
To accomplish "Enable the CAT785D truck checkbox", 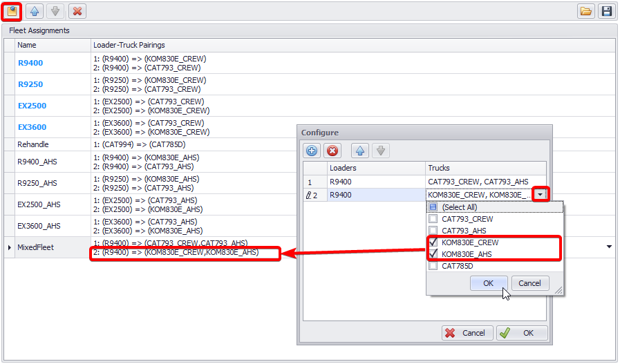I will tap(433, 266).
